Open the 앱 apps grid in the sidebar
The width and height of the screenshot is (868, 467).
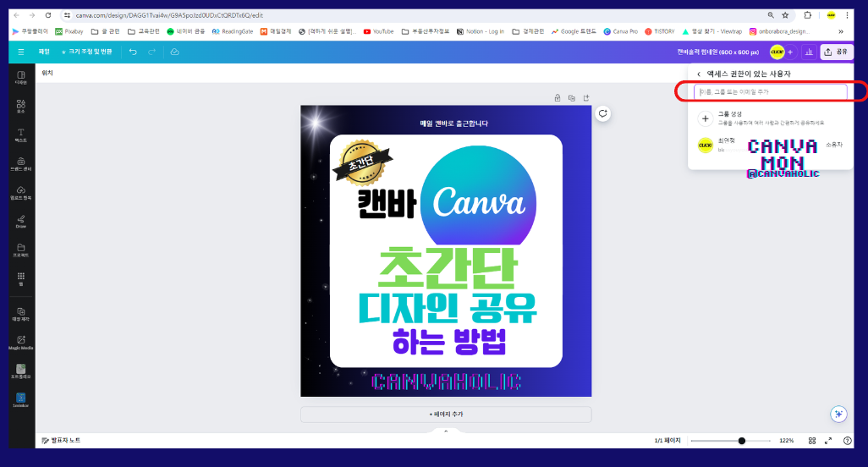(21, 279)
